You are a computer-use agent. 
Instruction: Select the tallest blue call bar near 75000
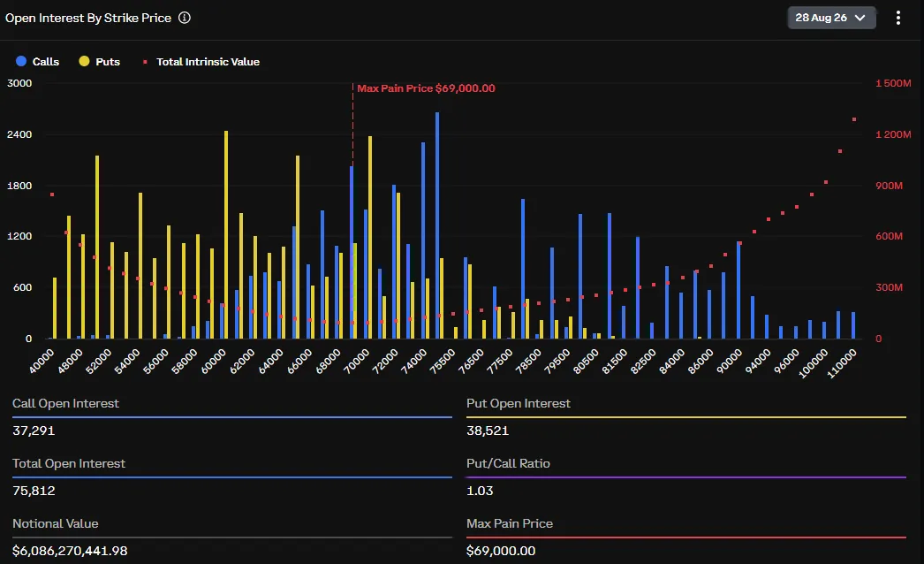[437, 225]
